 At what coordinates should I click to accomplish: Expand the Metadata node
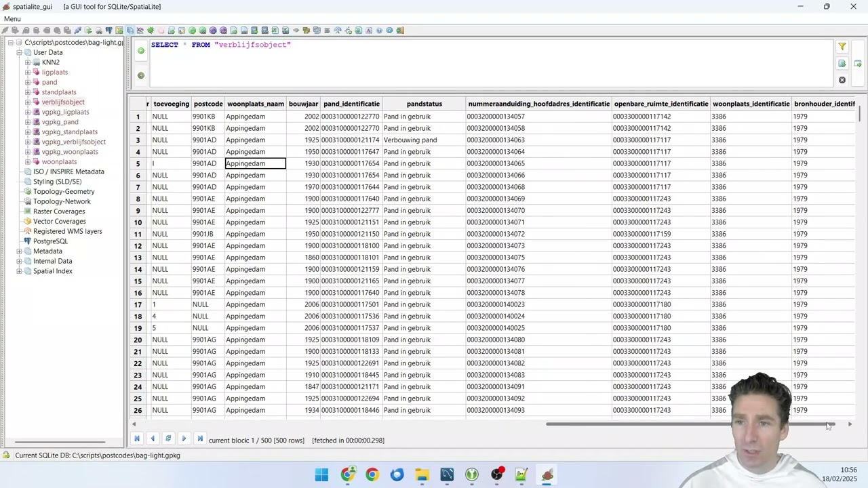(19, 251)
